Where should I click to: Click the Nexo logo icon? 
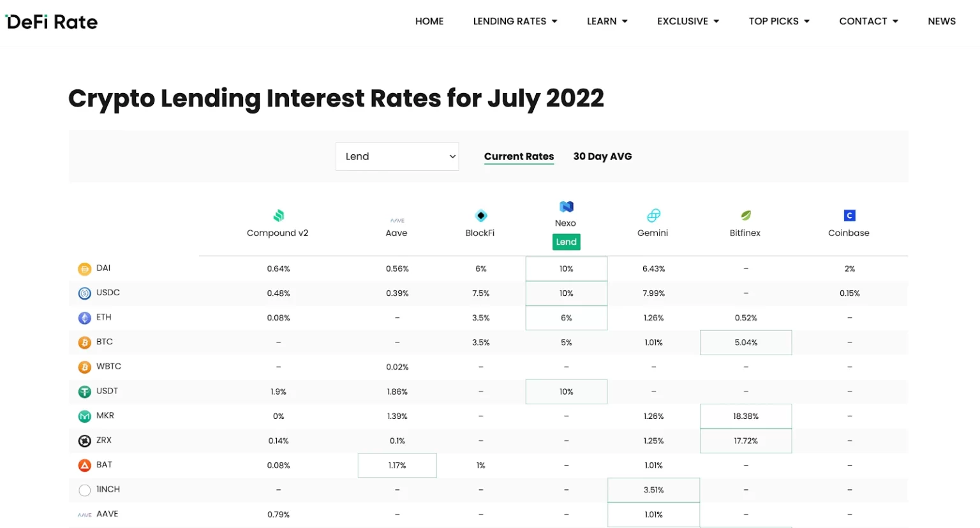[x=566, y=207]
